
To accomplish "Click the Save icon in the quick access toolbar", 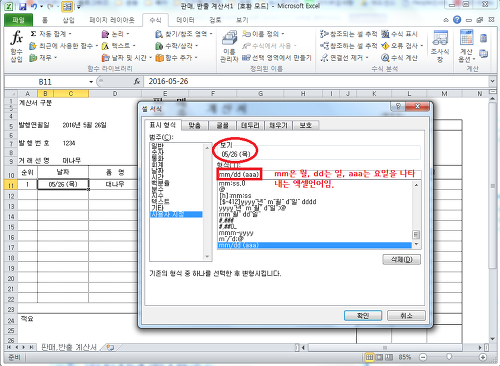I will pos(23,6).
